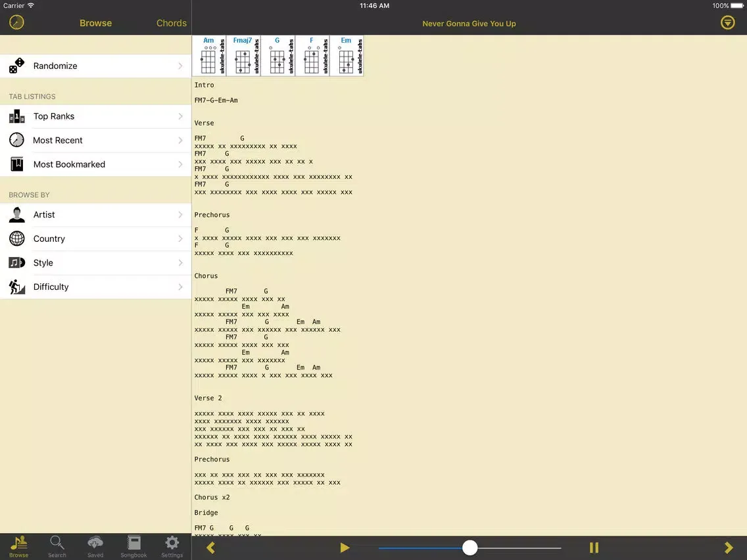
Task: Click the Chords button in header
Action: point(171,23)
